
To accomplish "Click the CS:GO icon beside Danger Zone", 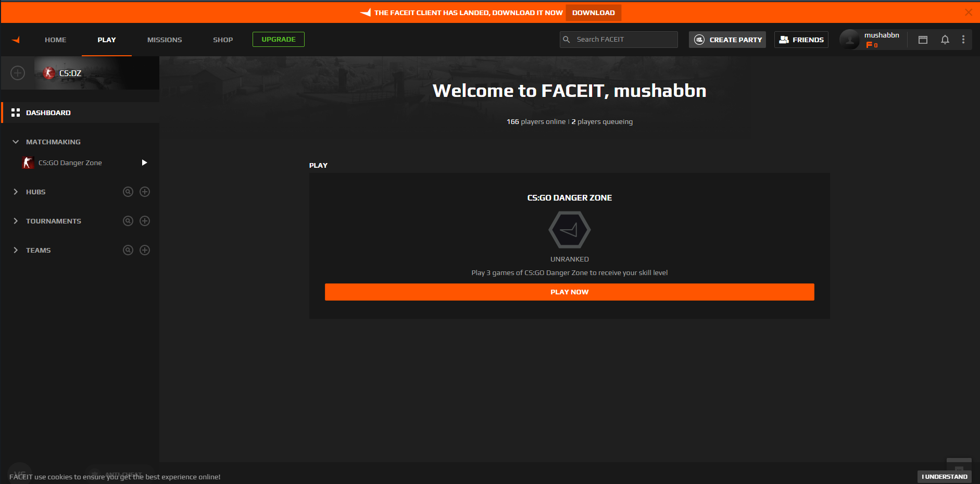I will tap(28, 163).
